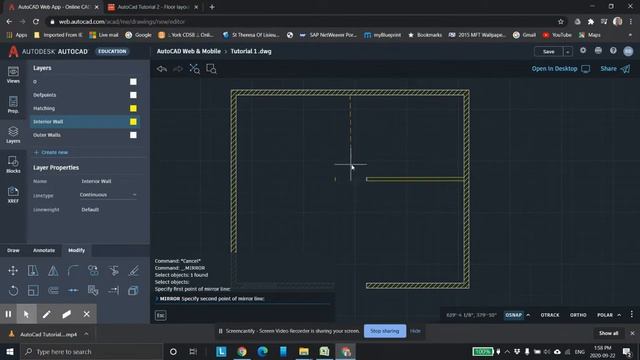640x360 pixels.
Task: Select the Defpoints layer row
Action: coord(85,95)
